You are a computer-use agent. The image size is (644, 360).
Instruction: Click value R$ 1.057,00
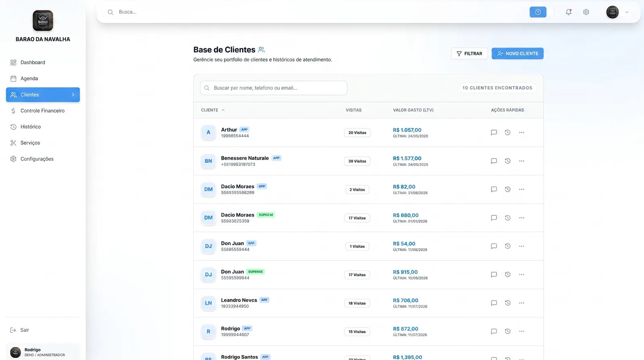(x=407, y=130)
